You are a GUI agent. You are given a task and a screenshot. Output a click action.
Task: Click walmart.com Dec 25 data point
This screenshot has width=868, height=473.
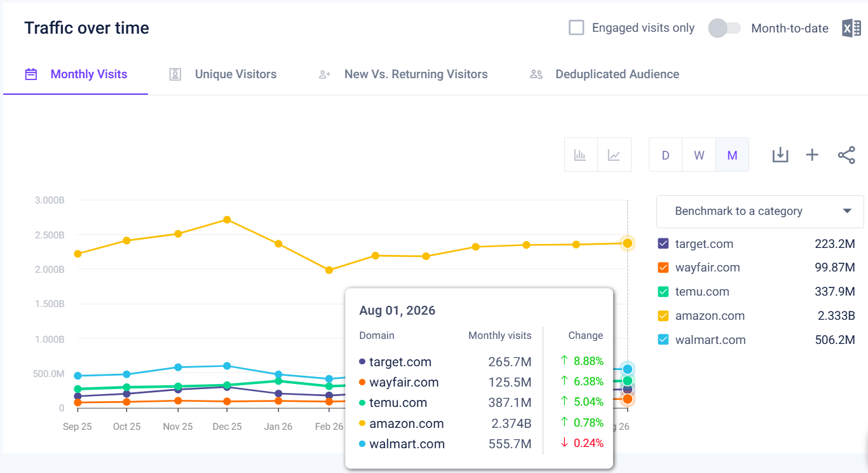click(x=227, y=366)
